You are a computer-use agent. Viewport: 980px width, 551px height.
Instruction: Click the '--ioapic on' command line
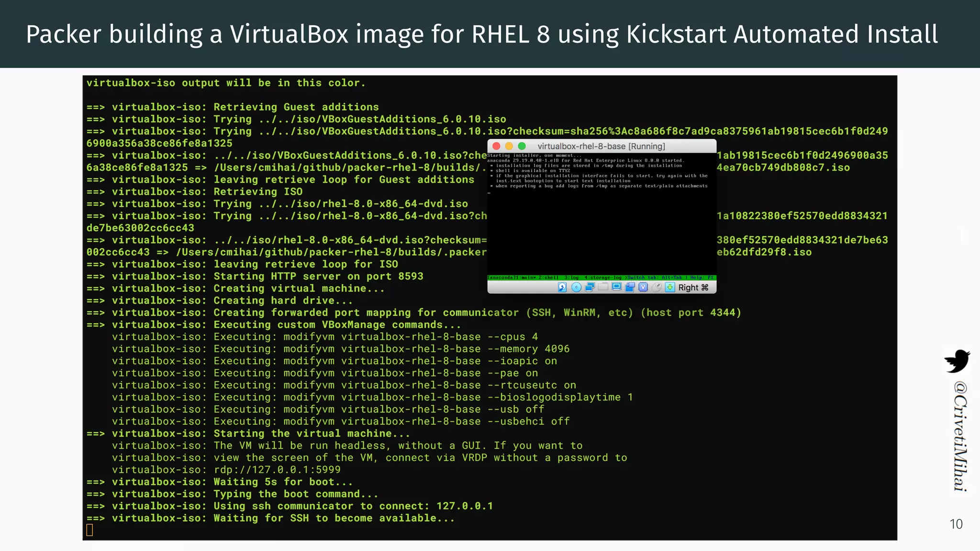[334, 361]
